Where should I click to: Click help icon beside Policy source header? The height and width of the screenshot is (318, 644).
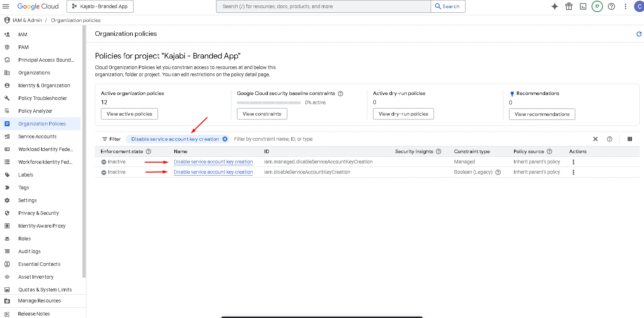(x=549, y=151)
